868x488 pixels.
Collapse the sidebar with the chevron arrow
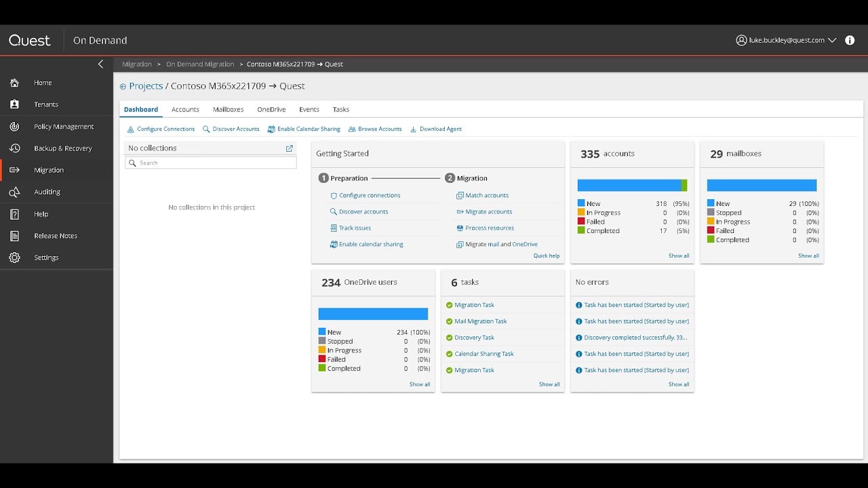click(x=100, y=64)
